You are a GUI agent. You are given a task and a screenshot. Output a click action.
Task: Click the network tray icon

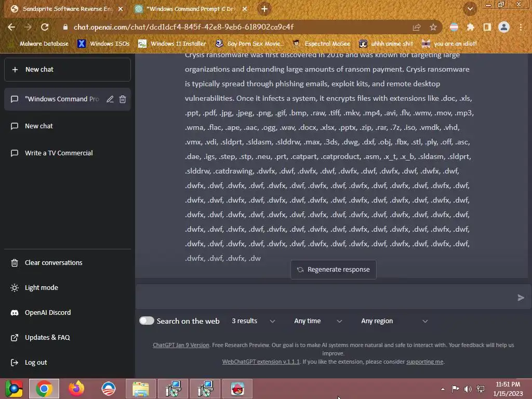(x=481, y=389)
